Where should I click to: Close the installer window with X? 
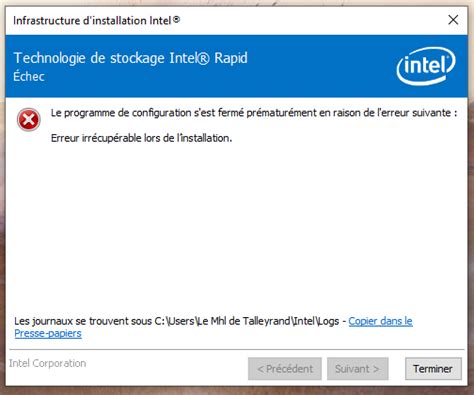[453, 20]
